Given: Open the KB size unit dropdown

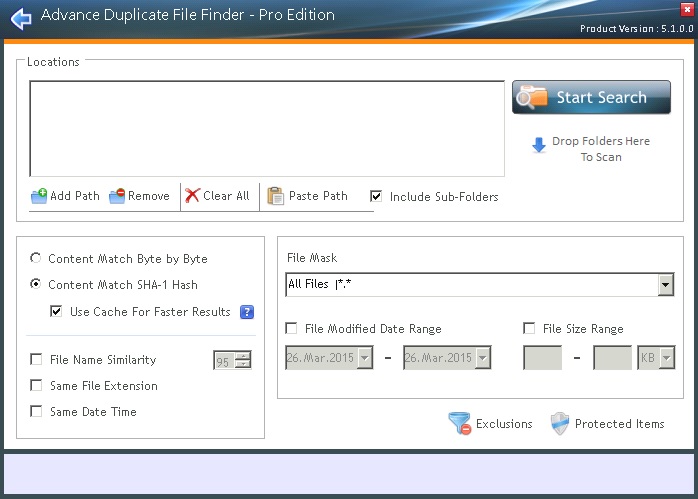Looking at the screenshot, I should 666,357.
